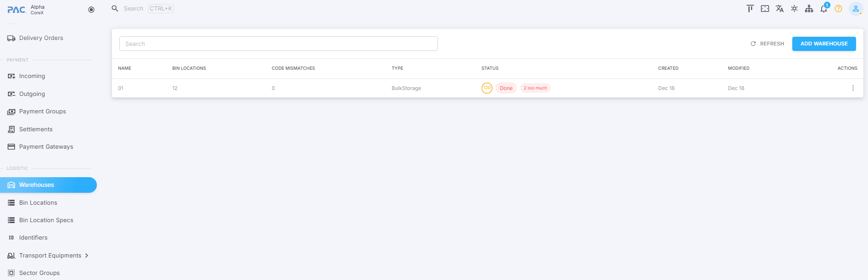Click the 120 circular status badge
The width and height of the screenshot is (868, 280).
point(487,88)
